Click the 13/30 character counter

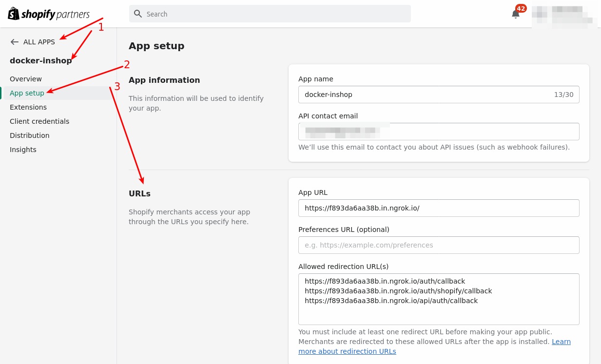coord(564,95)
